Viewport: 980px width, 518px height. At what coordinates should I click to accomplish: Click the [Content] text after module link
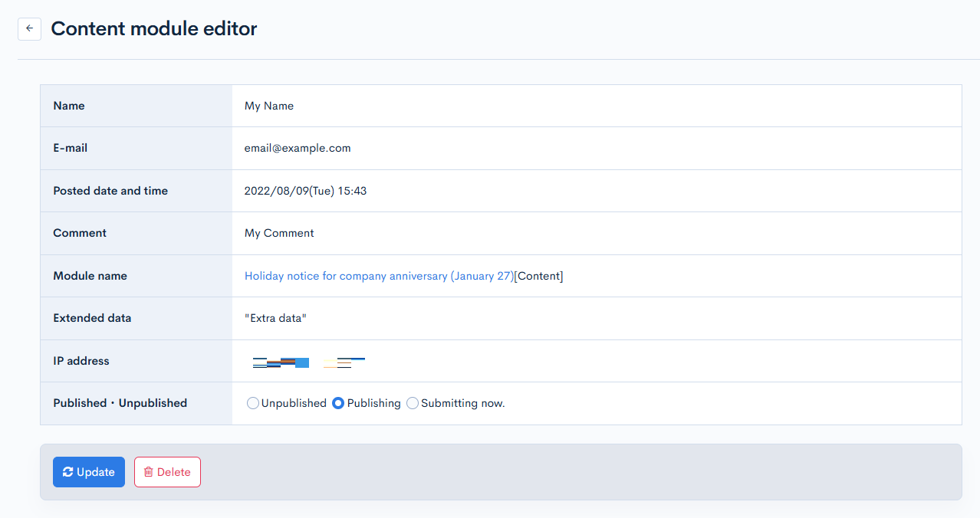click(x=538, y=275)
